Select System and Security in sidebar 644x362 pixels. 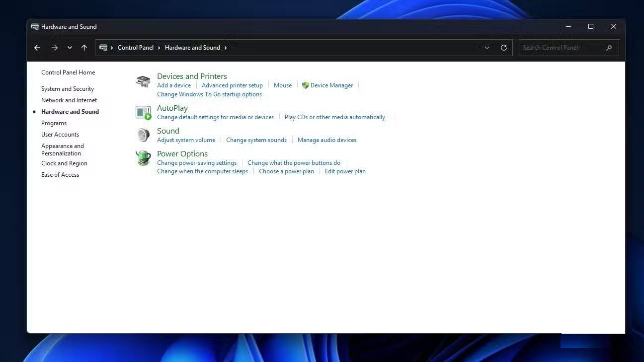point(68,89)
